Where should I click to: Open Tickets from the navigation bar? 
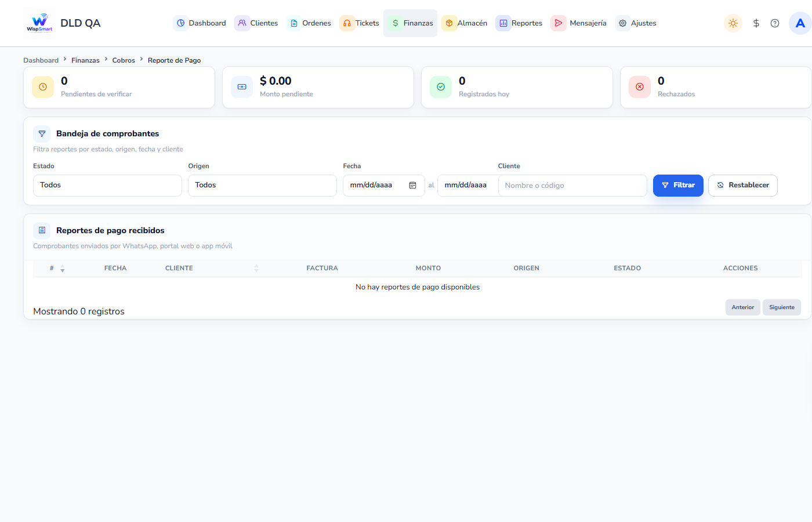360,23
